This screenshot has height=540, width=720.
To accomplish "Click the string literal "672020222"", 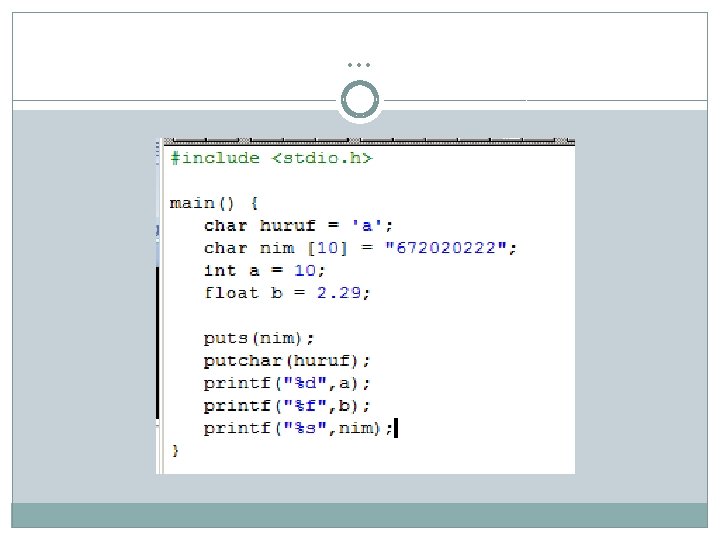I will coord(445,248).
